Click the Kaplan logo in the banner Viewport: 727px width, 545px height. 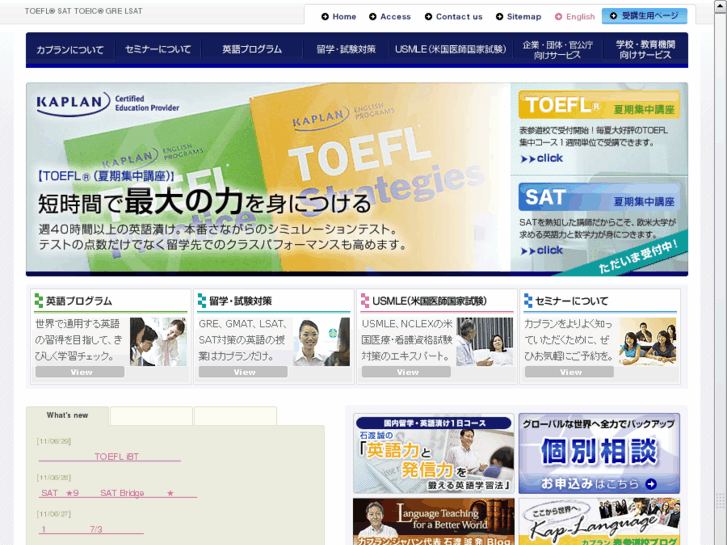tap(73, 103)
